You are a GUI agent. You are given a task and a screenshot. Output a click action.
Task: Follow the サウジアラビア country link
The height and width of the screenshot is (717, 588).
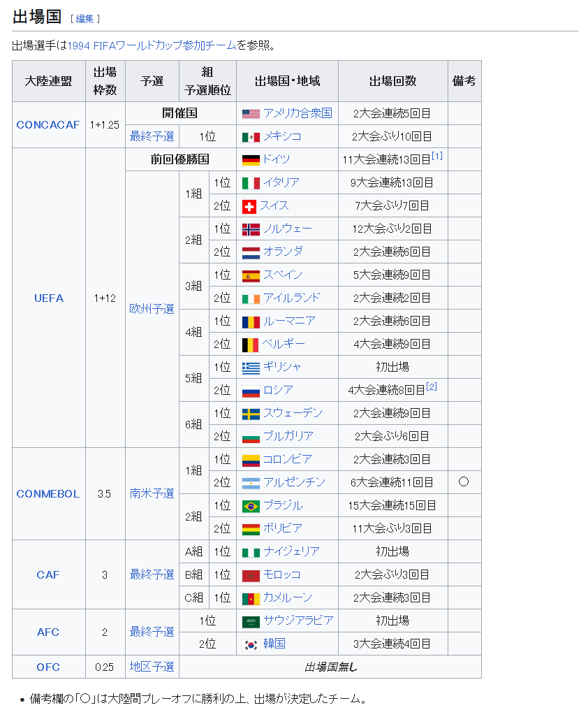point(298,621)
